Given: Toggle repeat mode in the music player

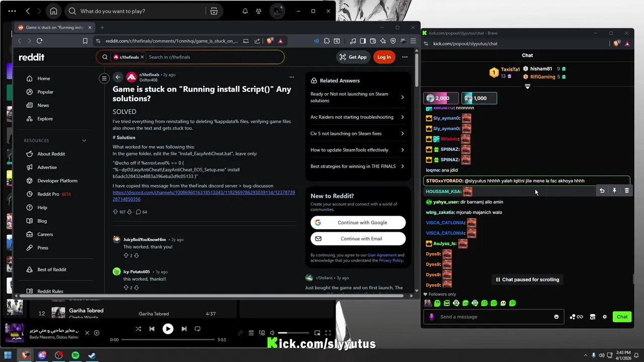Looking at the screenshot, I should (197, 329).
